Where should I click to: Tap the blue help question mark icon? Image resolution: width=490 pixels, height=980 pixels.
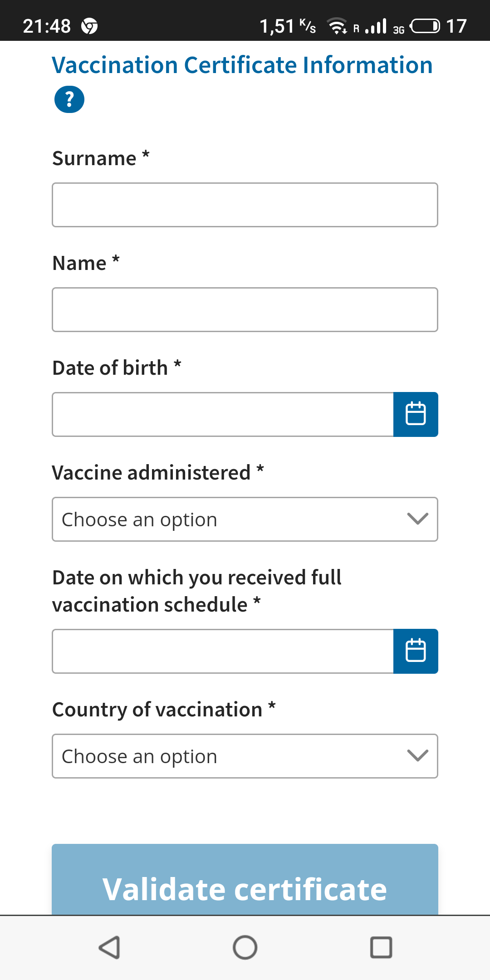coord(69,99)
